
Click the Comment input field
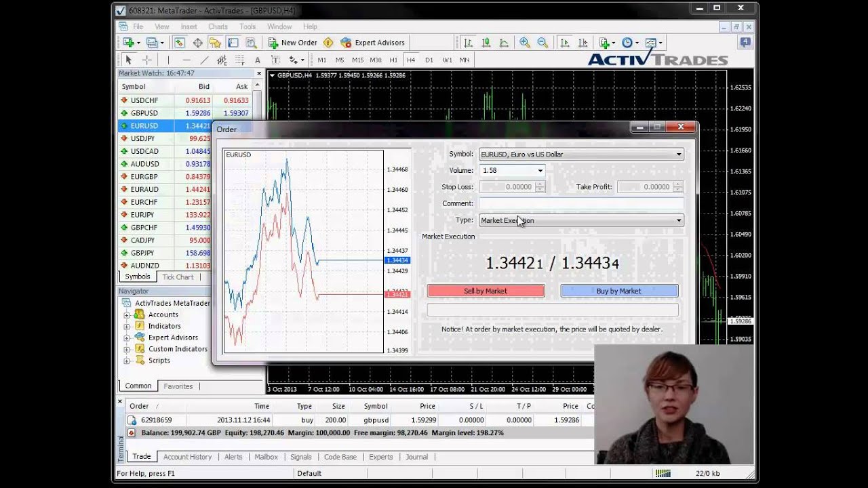pos(581,203)
